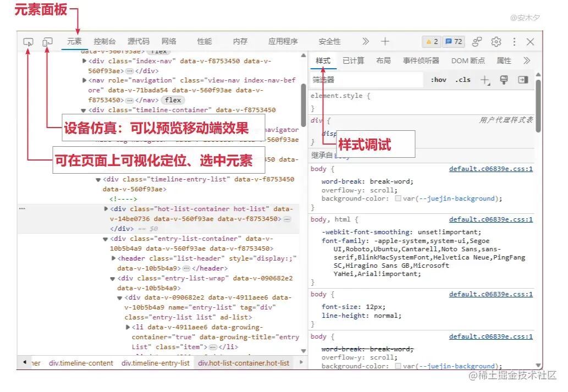This screenshot has height=392, width=568.
Task: Show more styles sub-tabs chevron
Action: pyautogui.click(x=527, y=60)
